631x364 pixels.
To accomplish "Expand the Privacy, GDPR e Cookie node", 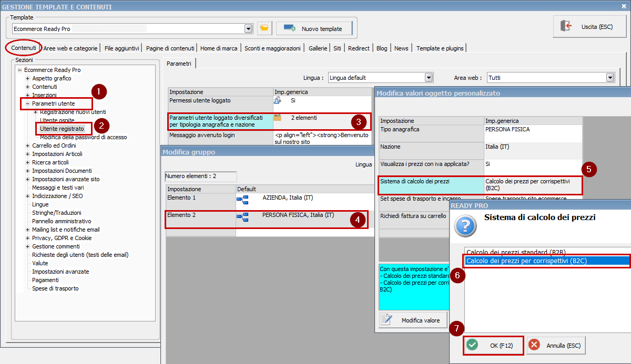I will pyautogui.click(x=28, y=238).
